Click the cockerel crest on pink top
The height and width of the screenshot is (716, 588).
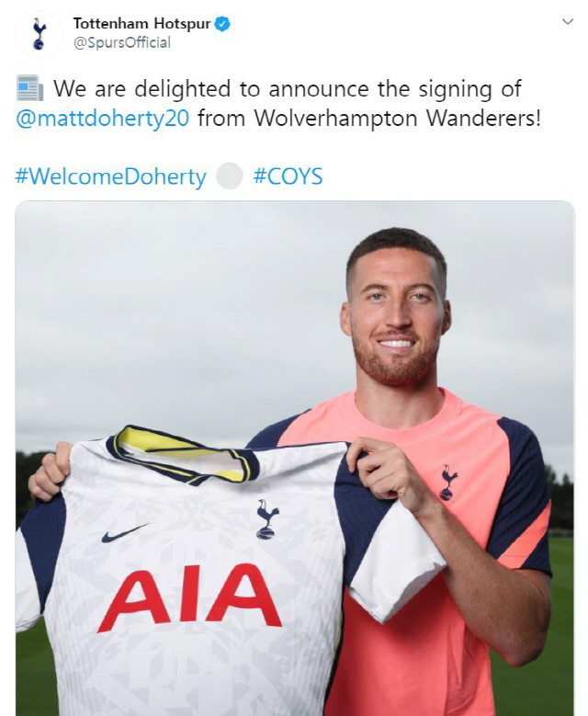[x=448, y=483]
